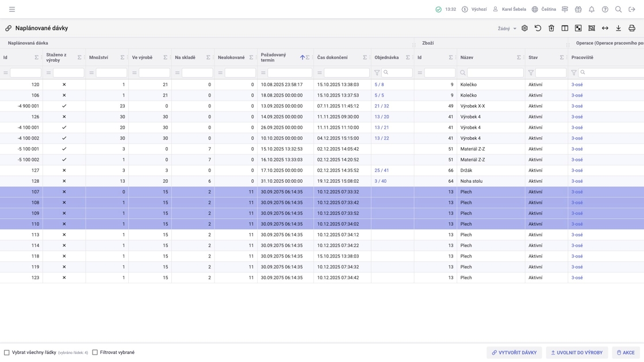Toggle the 'Vybrat všechny řádky' checkbox
The height and width of the screenshot is (362, 644).
click(7, 352)
